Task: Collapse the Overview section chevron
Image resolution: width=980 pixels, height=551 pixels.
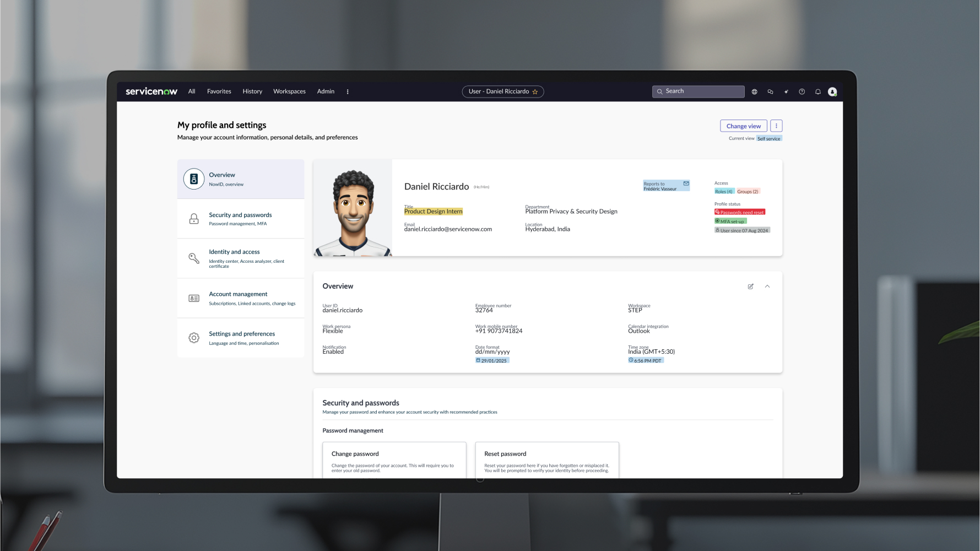Action: click(767, 287)
